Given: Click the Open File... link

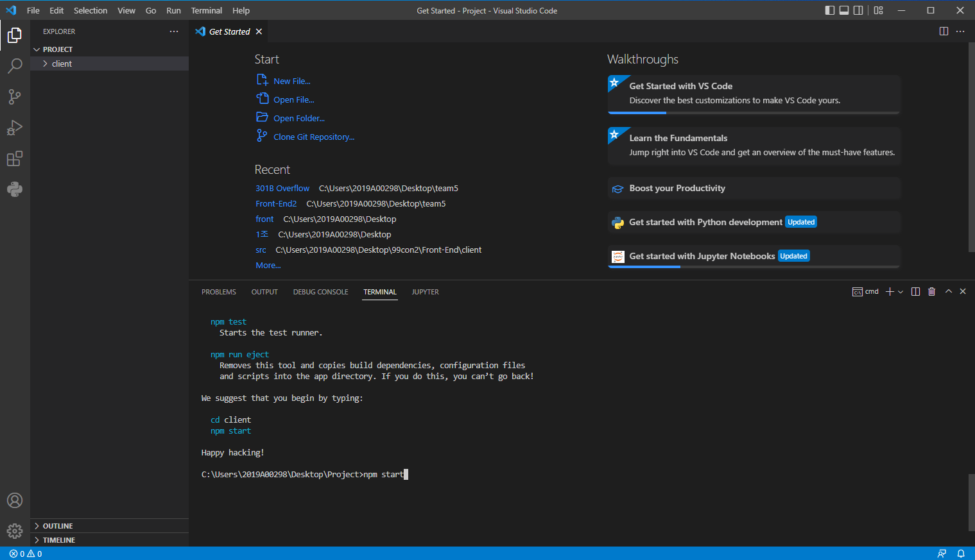Looking at the screenshot, I should coord(294,99).
